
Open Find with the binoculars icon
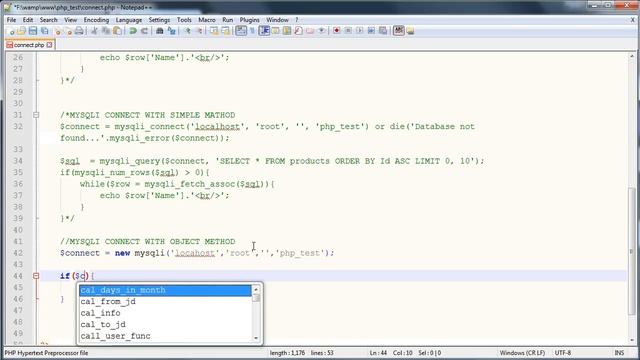pos(160,31)
